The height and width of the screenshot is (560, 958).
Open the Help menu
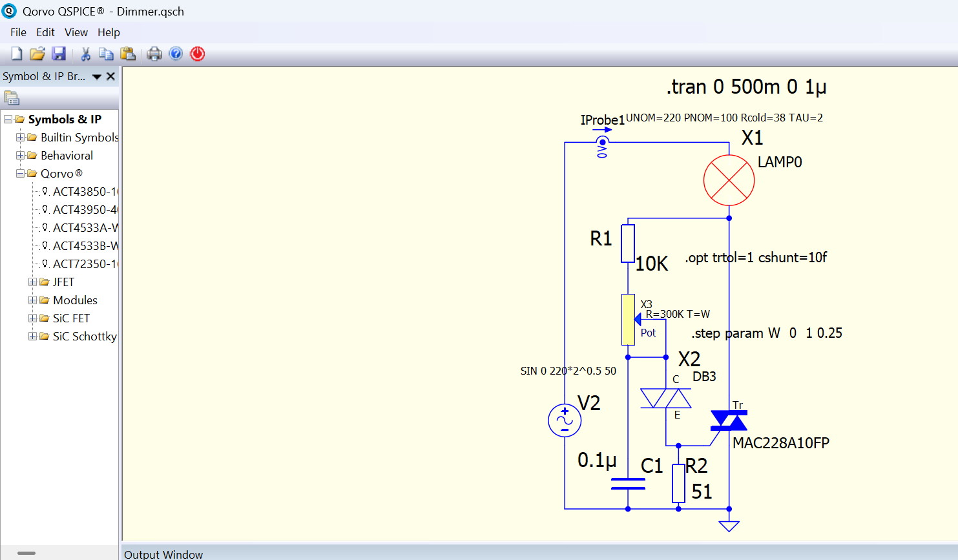point(109,32)
